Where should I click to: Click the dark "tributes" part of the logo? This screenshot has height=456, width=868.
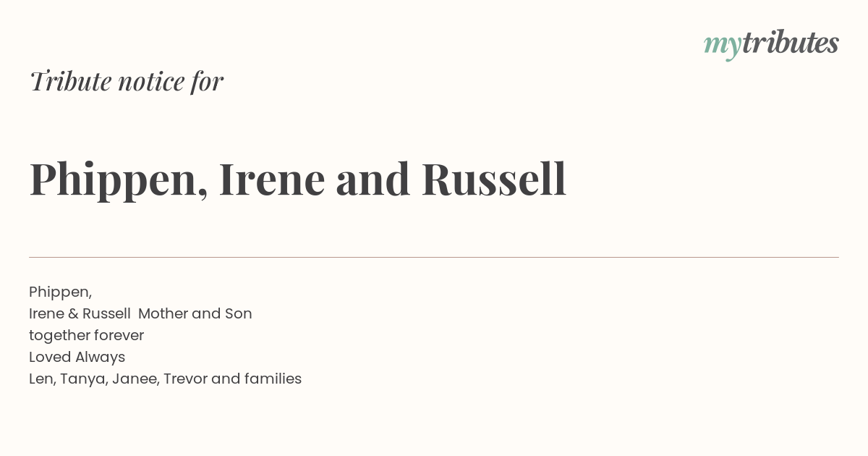[791, 43]
